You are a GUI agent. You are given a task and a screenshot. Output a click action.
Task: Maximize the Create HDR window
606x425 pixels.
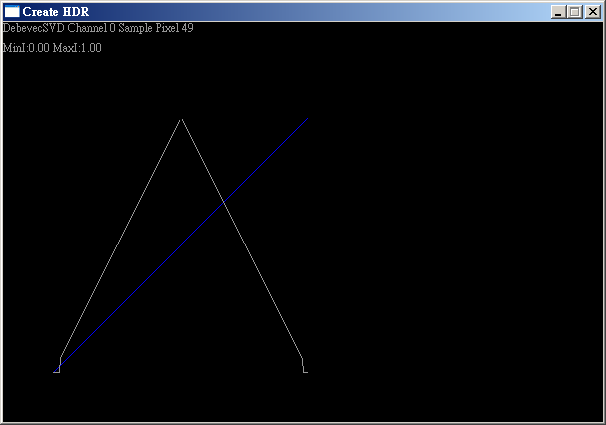575,12
